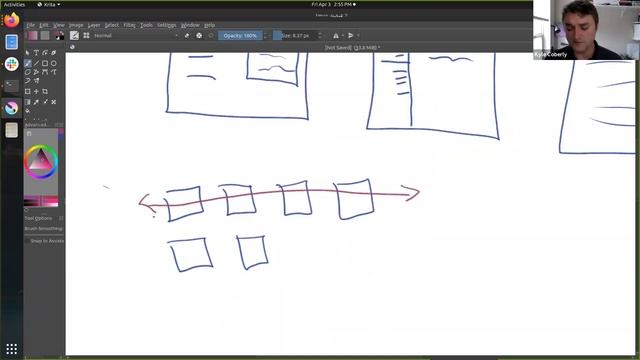Open the Help menu
The height and width of the screenshot is (360, 640).
click(x=209, y=25)
